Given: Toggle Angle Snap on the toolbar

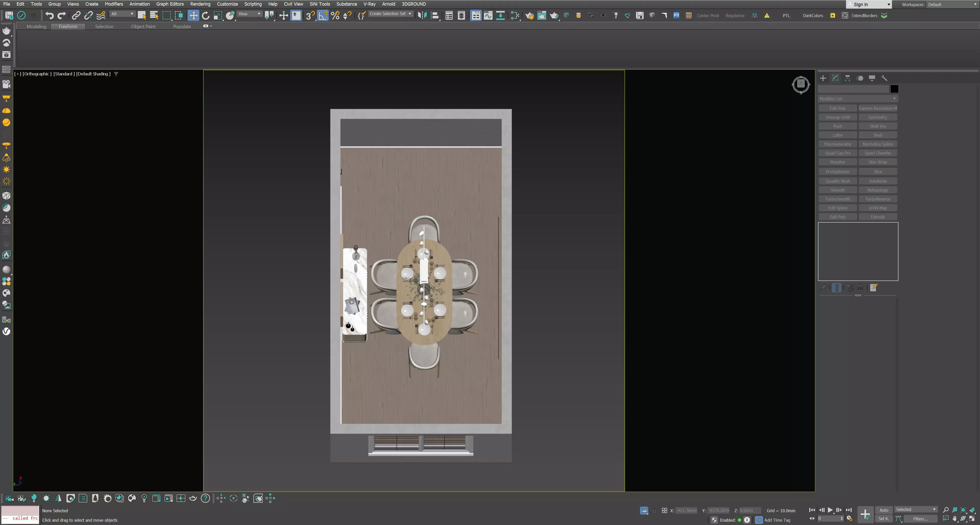Looking at the screenshot, I should point(323,15).
